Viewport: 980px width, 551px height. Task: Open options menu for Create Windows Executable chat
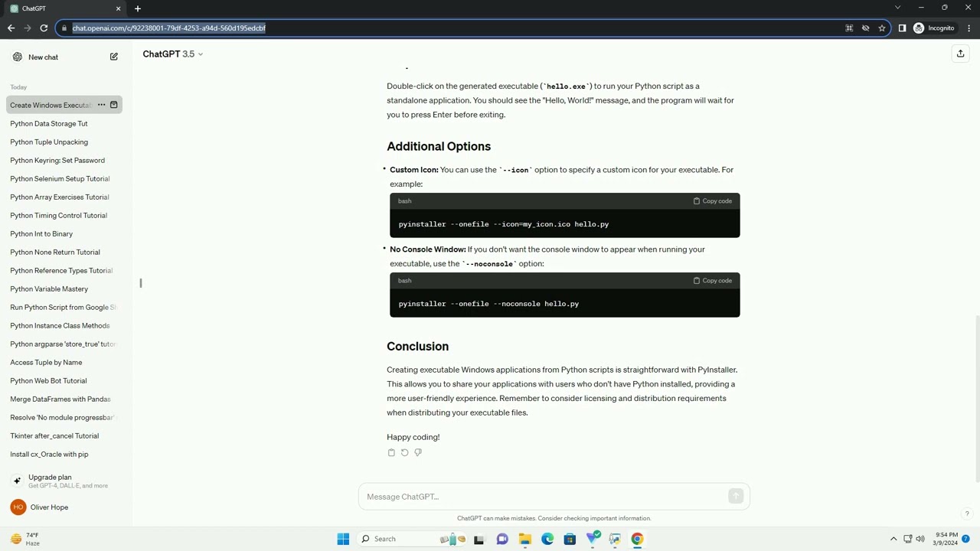101,105
